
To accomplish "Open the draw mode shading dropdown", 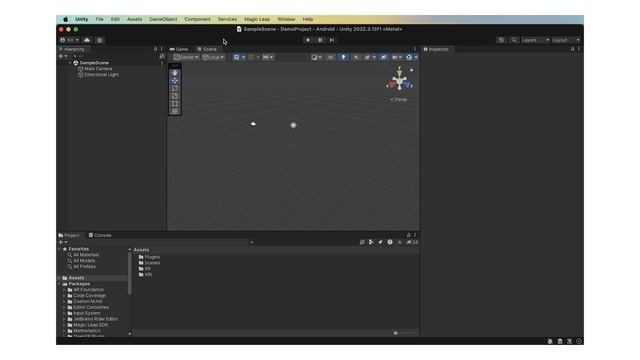I will click(x=316, y=57).
